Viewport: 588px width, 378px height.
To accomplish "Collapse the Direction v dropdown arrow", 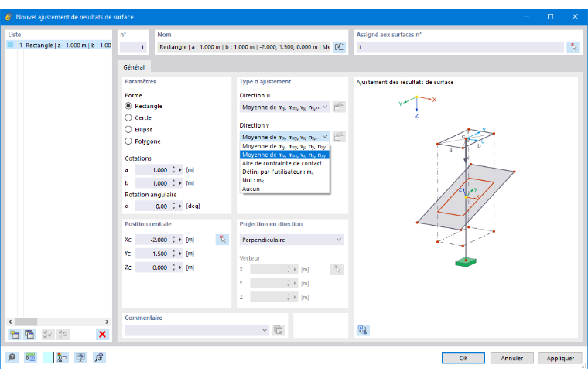I will (x=325, y=137).
